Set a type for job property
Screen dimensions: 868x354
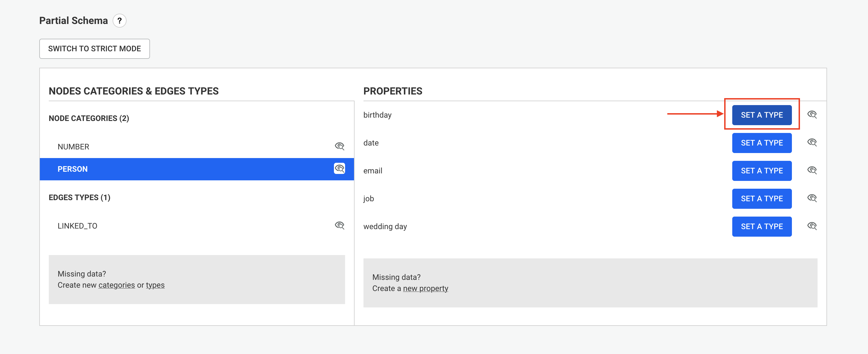(762, 199)
